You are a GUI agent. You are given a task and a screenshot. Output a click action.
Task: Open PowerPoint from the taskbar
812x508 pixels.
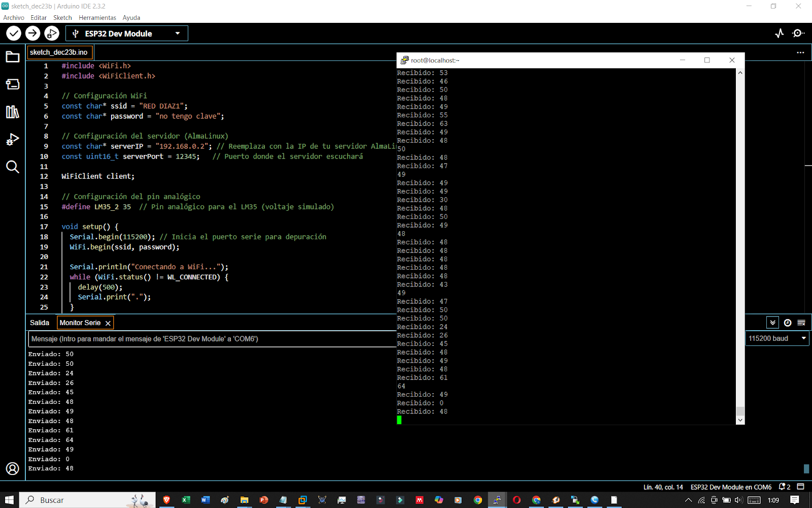coord(264,500)
